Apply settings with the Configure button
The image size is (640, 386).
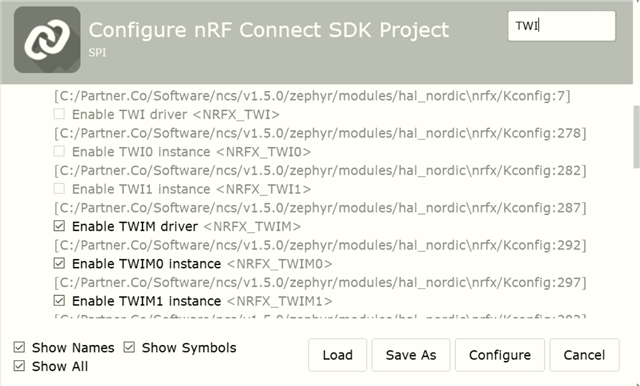tap(500, 355)
